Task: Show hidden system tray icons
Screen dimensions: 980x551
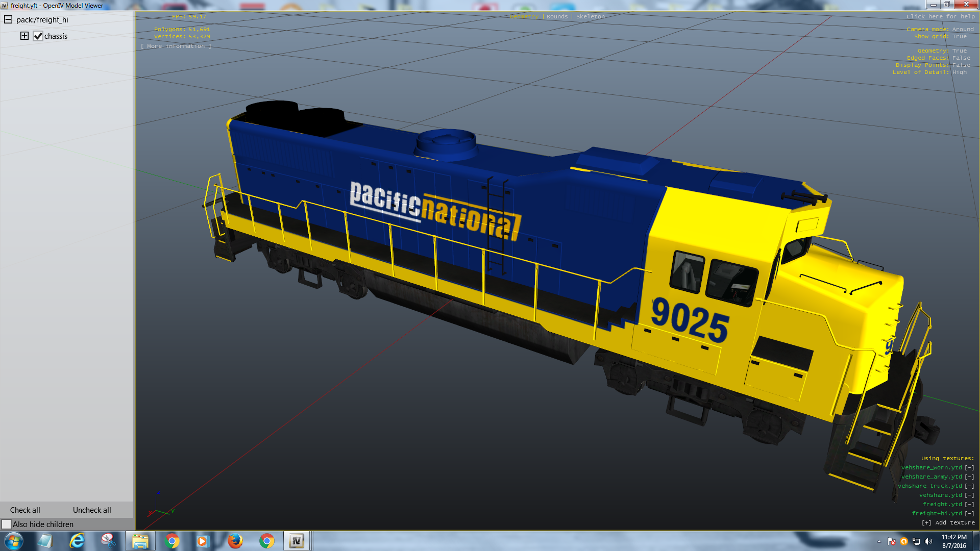Action: [x=879, y=541]
